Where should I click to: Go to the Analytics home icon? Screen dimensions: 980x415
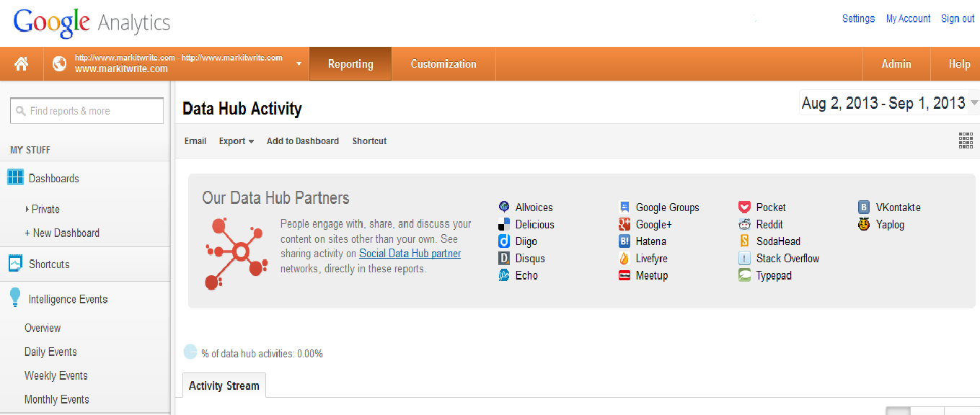[22, 64]
